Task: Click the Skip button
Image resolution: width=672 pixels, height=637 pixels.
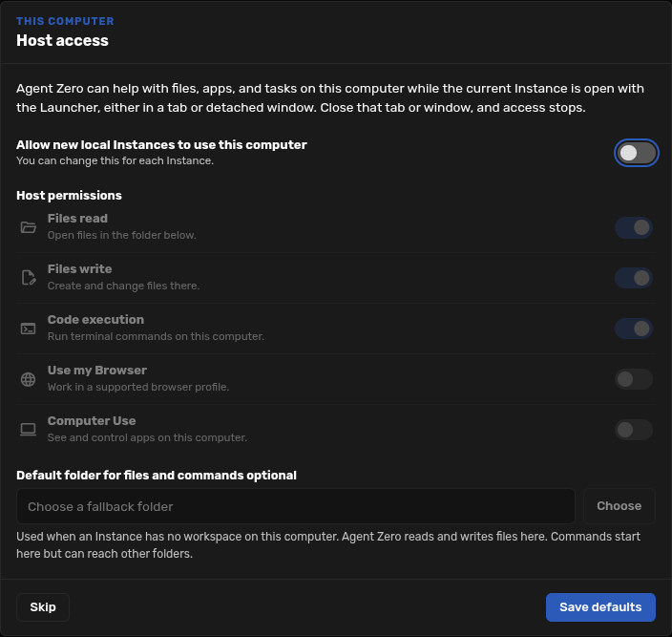Action: pos(43,607)
